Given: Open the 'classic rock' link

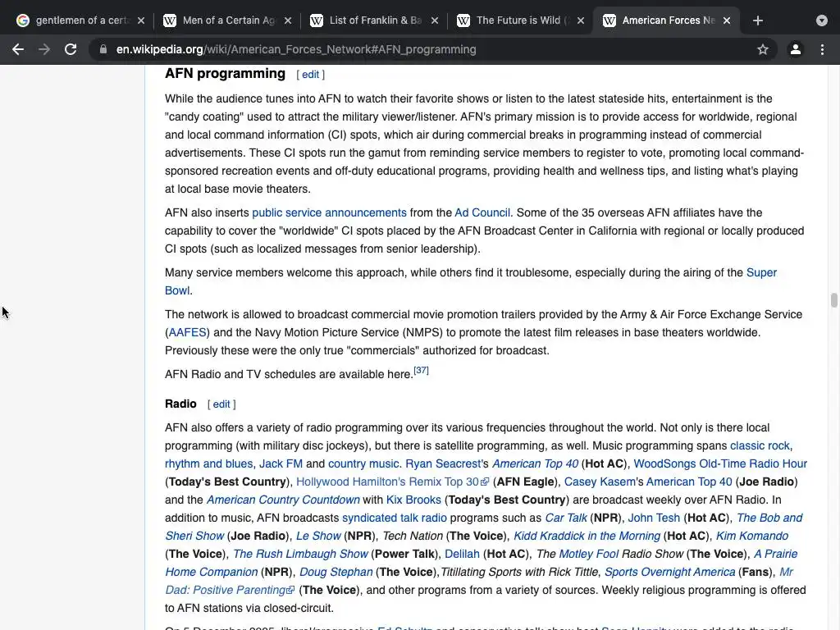Looking at the screenshot, I should (x=760, y=445).
